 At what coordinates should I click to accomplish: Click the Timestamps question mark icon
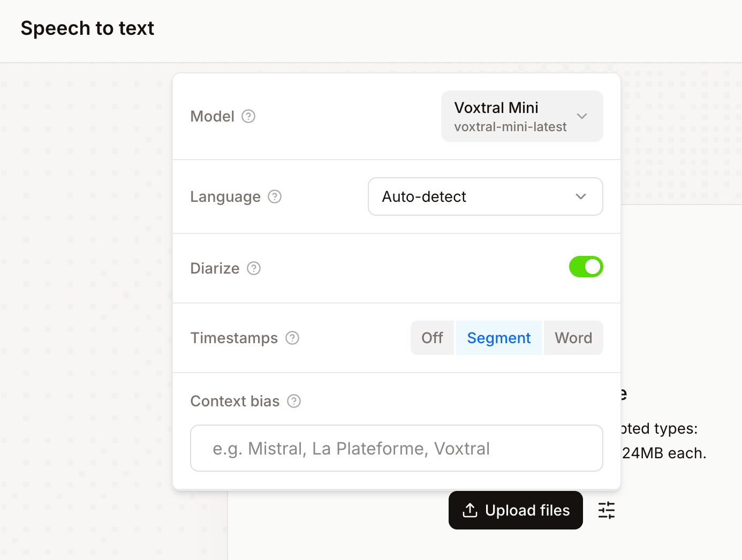(x=292, y=338)
